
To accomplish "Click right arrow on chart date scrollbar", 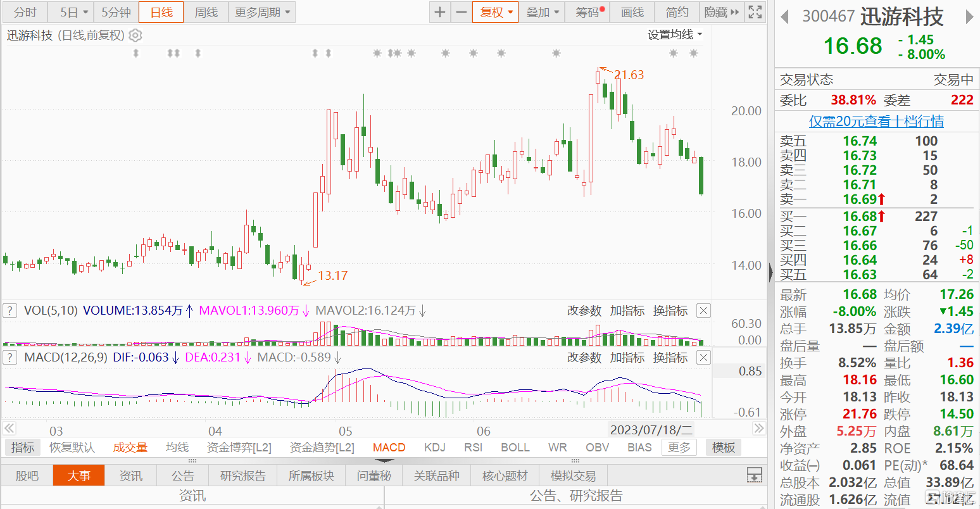I will [758, 428].
